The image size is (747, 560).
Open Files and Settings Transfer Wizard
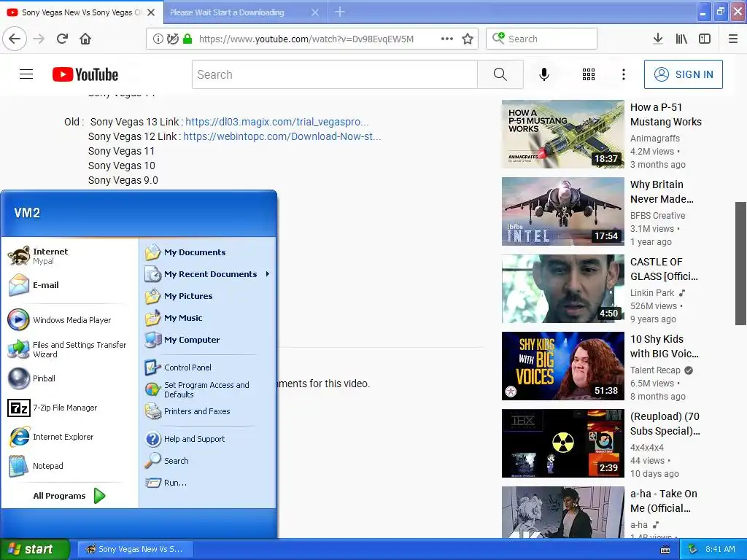pos(69,349)
